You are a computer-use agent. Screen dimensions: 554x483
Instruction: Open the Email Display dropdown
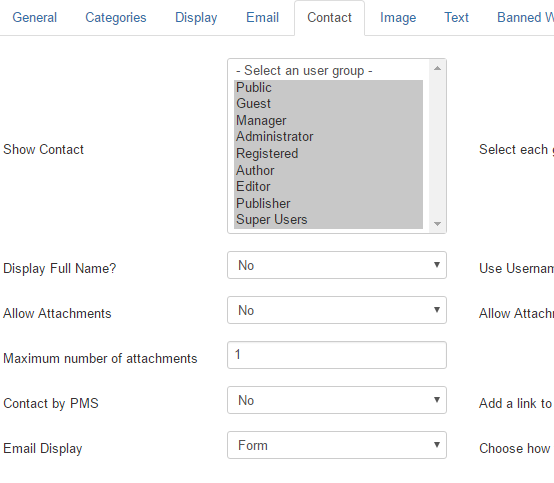click(337, 445)
